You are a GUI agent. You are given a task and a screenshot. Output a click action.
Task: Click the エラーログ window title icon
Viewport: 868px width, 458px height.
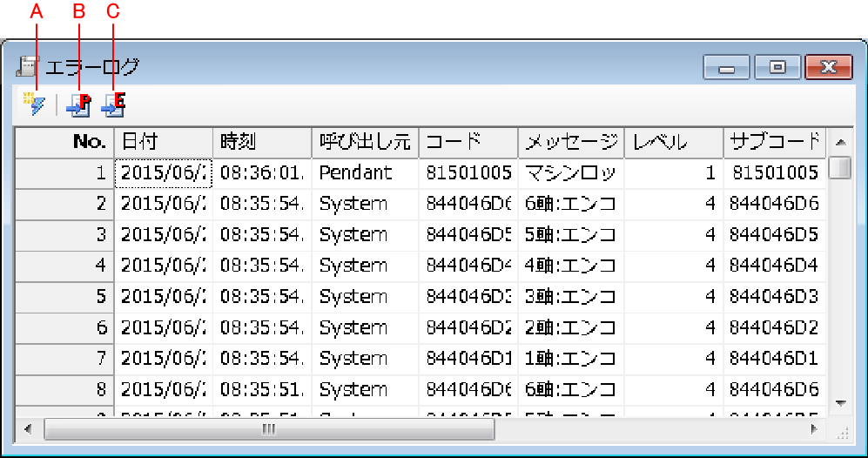27,66
